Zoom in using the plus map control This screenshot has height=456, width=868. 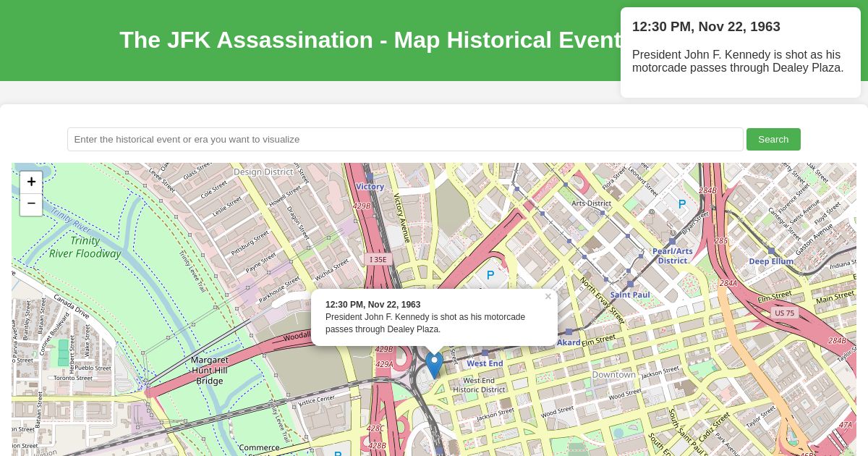tap(31, 182)
